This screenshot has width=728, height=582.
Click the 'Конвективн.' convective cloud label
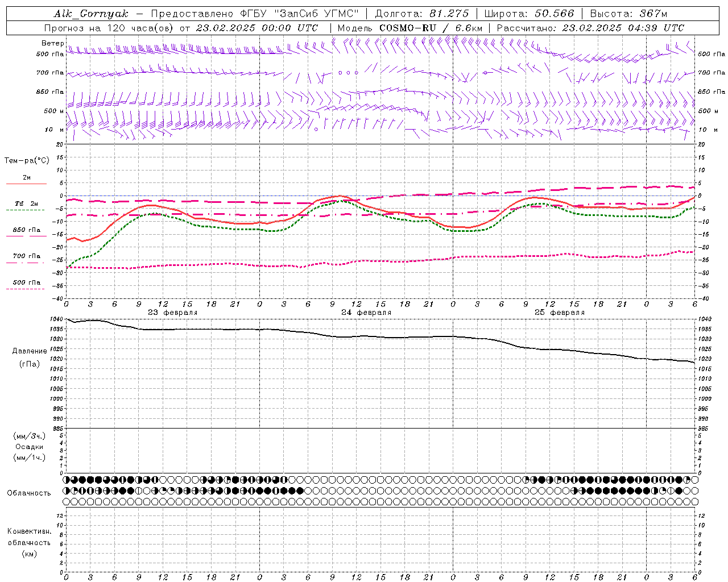click(29, 531)
